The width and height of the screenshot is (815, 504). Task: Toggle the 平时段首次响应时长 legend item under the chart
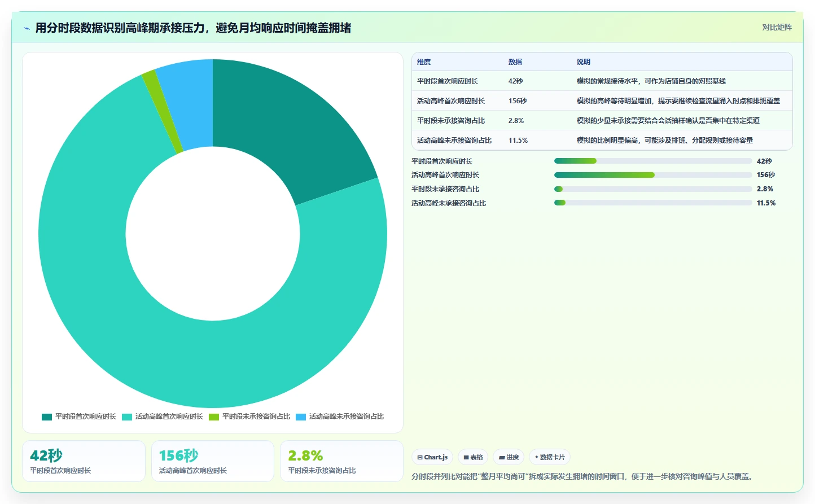79,417
